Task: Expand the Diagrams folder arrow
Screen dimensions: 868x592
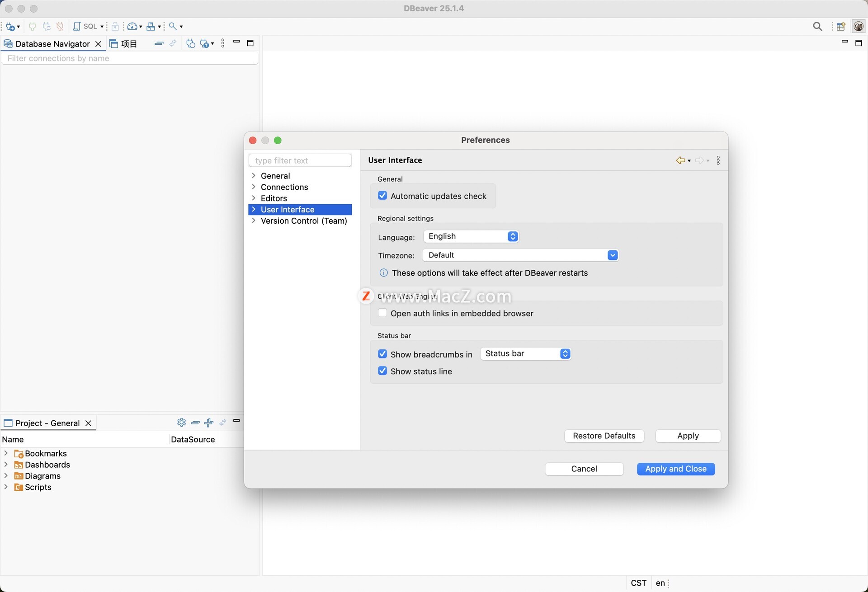Action: pyautogui.click(x=6, y=475)
